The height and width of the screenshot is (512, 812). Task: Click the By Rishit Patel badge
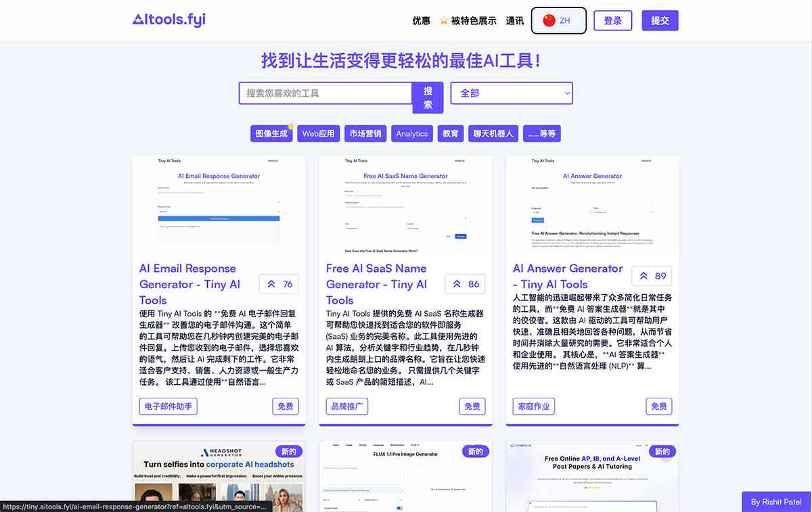777,502
